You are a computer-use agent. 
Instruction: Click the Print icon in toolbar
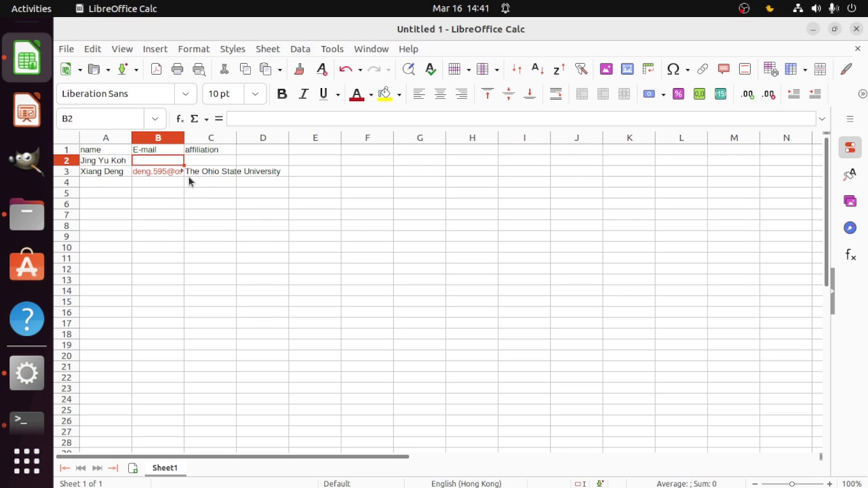point(178,69)
